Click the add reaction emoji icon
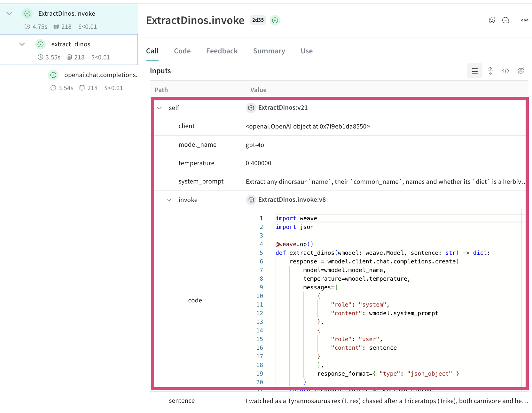Screen dimensions: 532x413 click(x=492, y=20)
